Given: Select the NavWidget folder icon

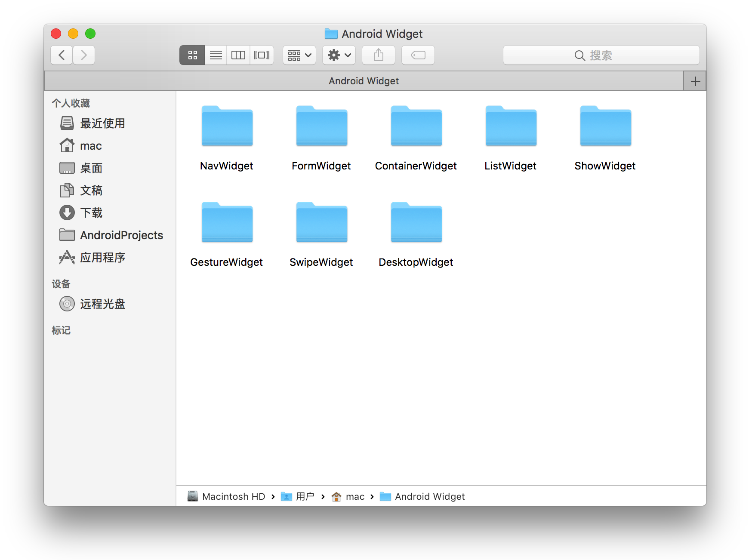Looking at the screenshot, I should 227,126.
